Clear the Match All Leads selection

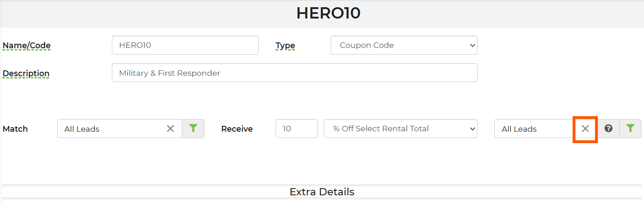tap(170, 129)
